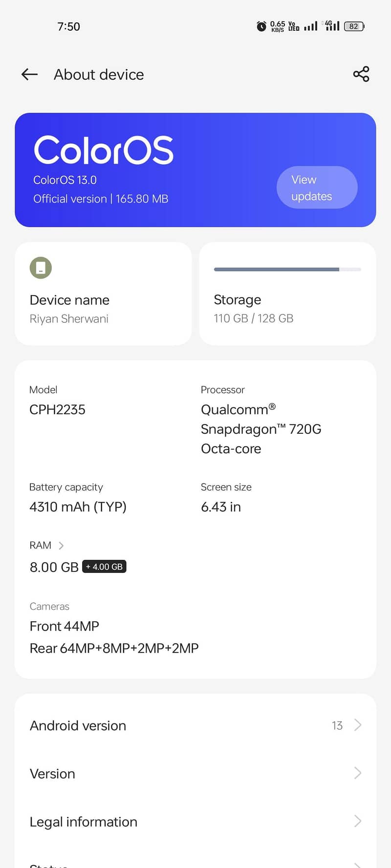Tap the '110 GB / 128 GB' value
The image size is (391, 868).
click(x=254, y=318)
